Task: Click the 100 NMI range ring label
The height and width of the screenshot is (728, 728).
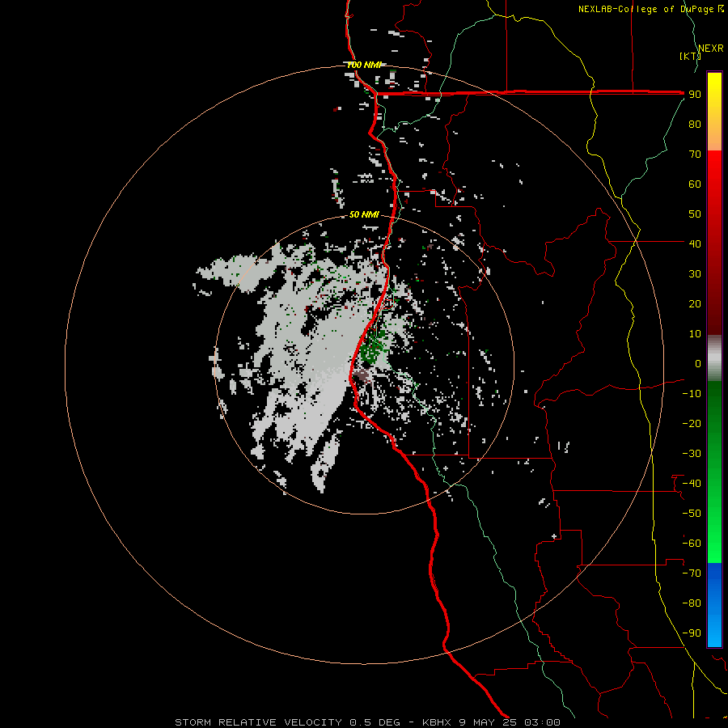Action: point(364,65)
